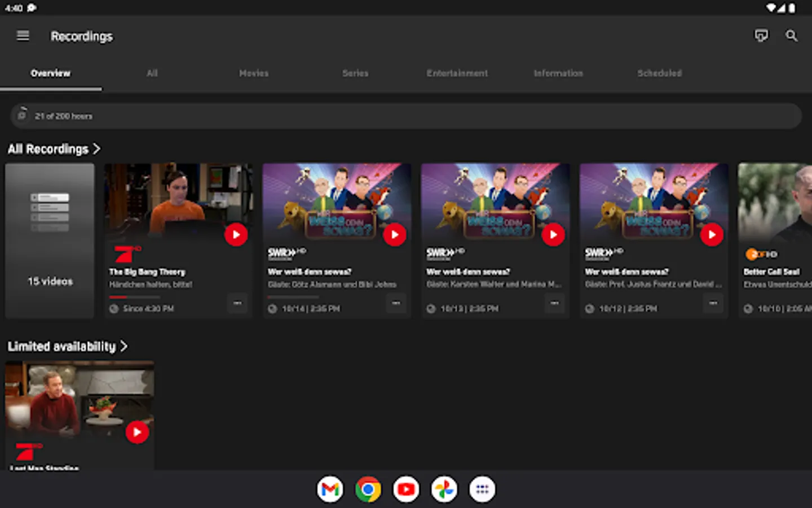Click the 21 of 200 hours storage bar
The image size is (812, 508).
pyautogui.click(x=406, y=116)
